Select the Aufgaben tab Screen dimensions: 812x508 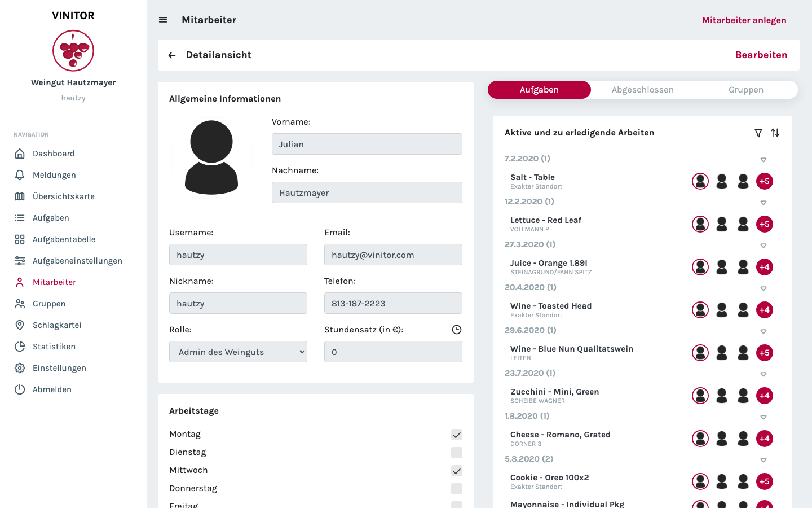coord(539,90)
